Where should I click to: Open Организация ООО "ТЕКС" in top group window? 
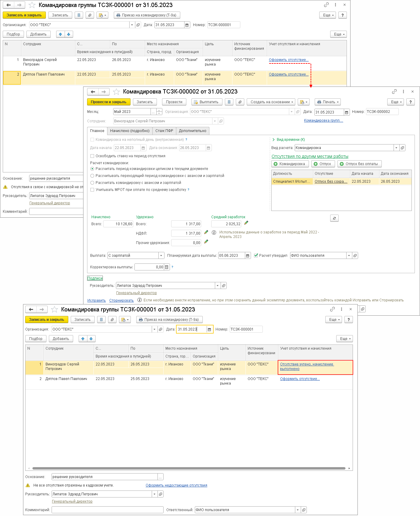pos(138,25)
